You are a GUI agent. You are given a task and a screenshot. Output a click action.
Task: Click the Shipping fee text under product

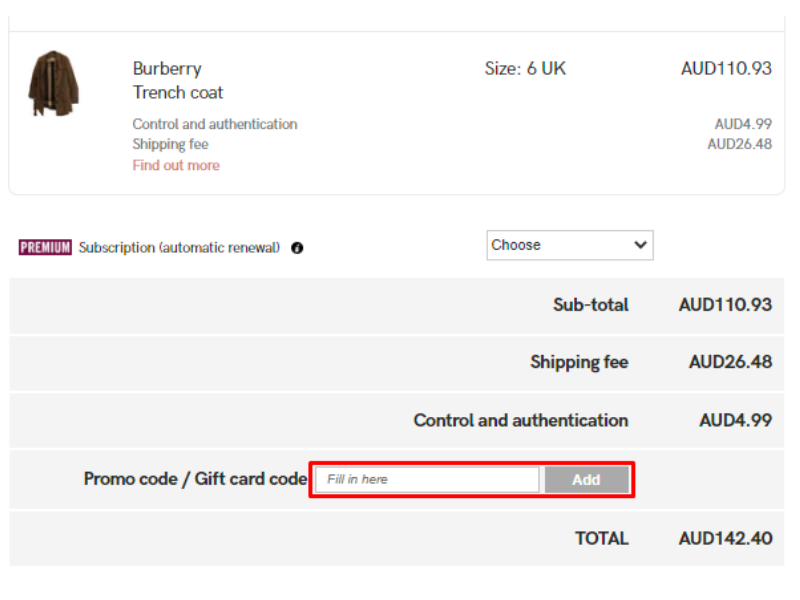pos(170,144)
